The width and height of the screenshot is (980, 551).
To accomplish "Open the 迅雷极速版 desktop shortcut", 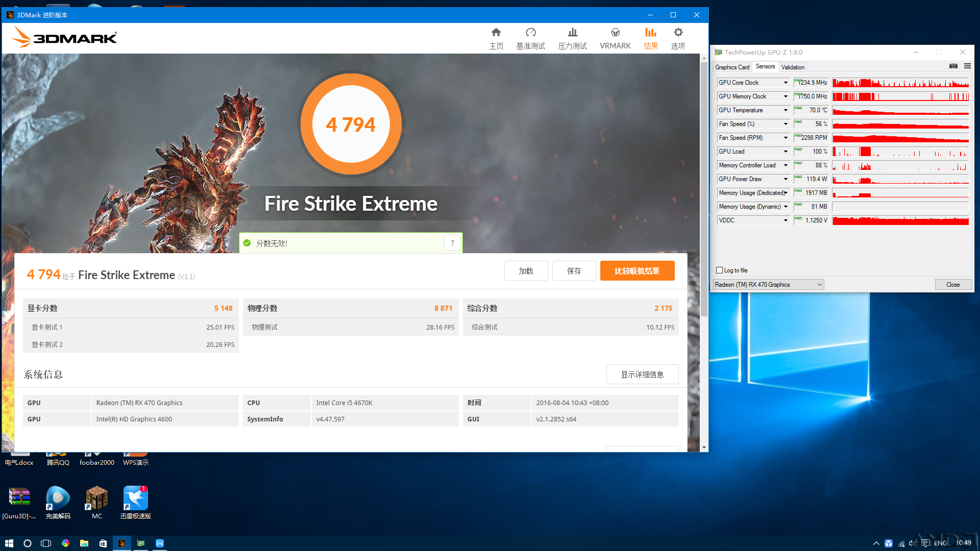I will (136, 502).
